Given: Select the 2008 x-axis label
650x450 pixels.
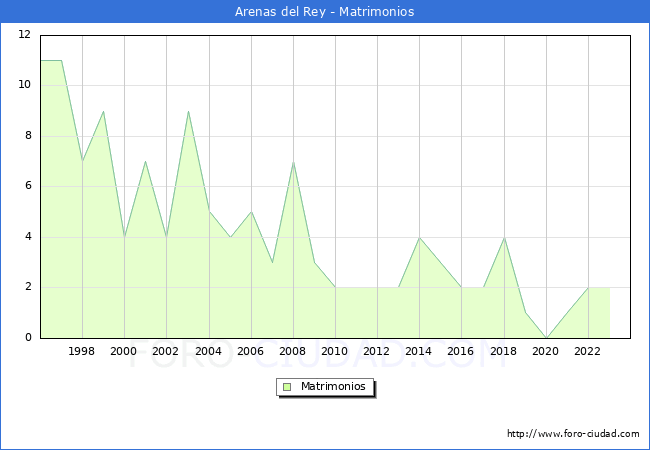Looking at the screenshot, I should (x=292, y=352).
